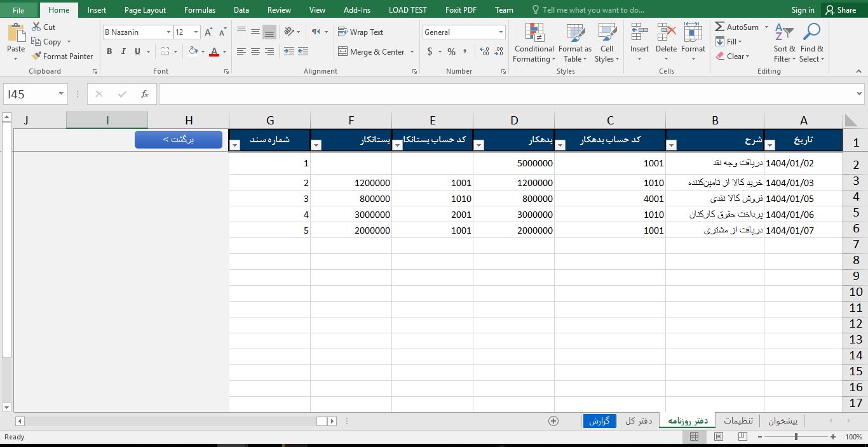Viewport: 868px width, 447px height.
Task: Expand the formula bar chevron
Action: click(x=860, y=94)
